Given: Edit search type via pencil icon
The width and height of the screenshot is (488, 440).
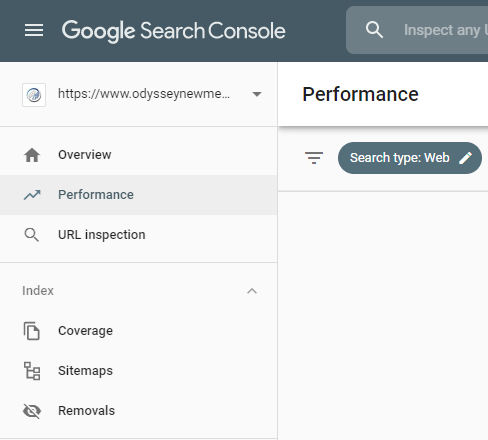Looking at the screenshot, I should [x=465, y=158].
